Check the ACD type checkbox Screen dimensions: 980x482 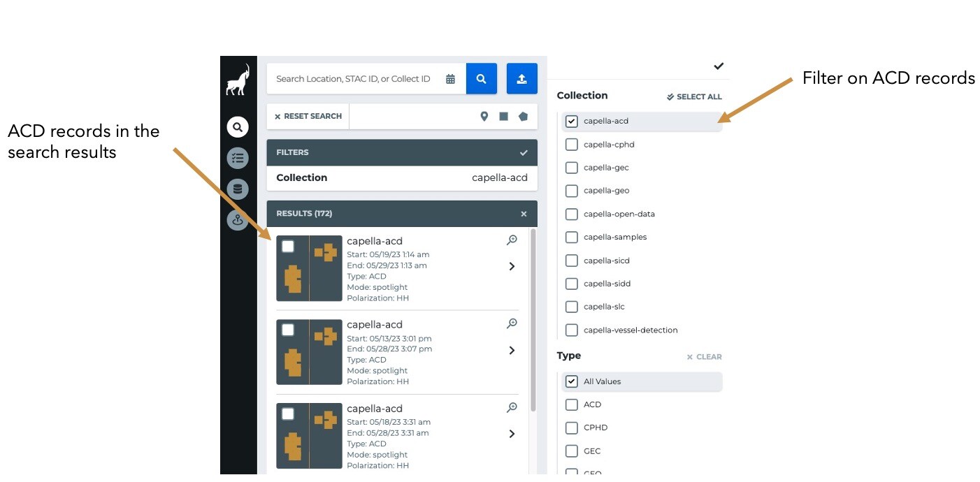[x=572, y=404]
